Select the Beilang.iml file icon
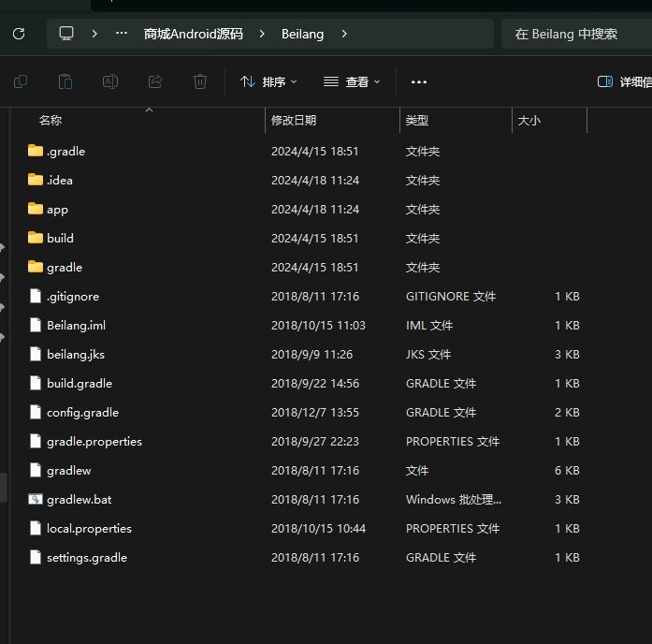The height and width of the screenshot is (644, 652). click(36, 325)
